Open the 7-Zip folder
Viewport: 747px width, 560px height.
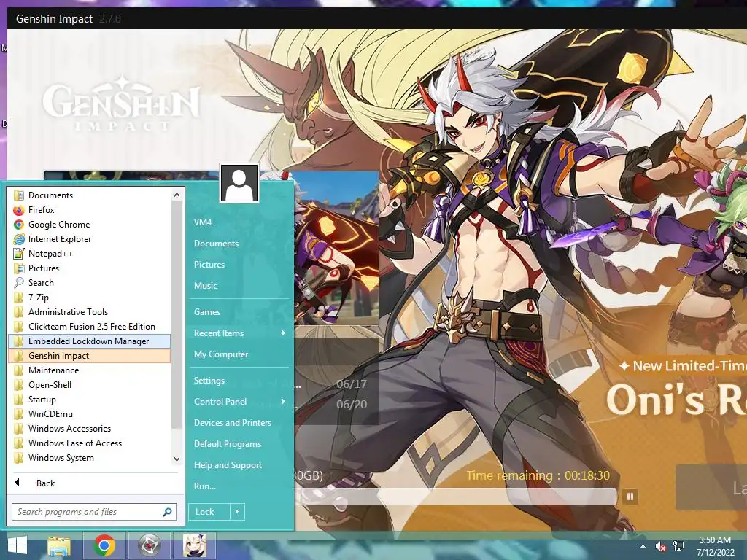[x=90, y=297]
